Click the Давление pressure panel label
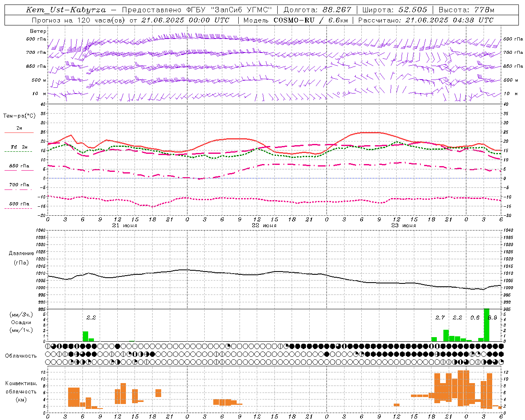 click(x=21, y=253)
